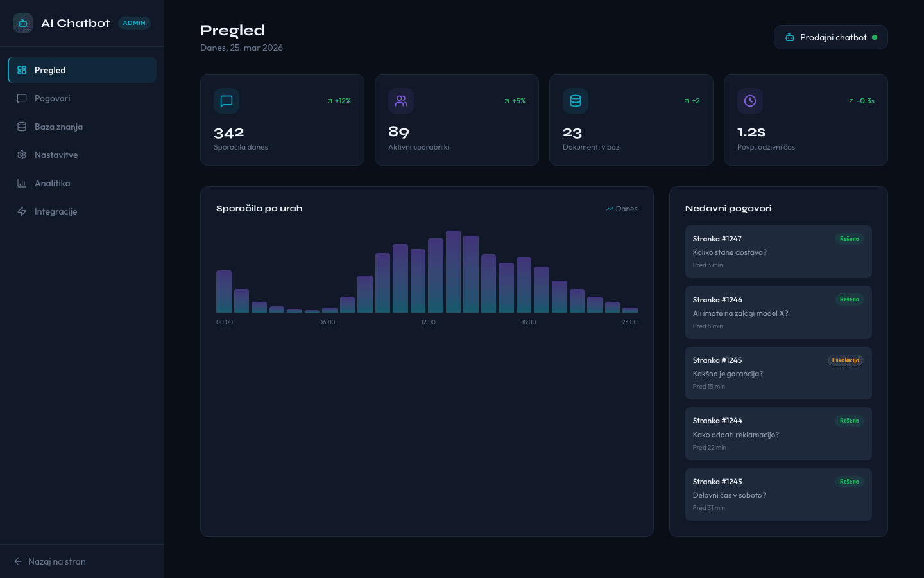Click the 12:00 label on chart axis

428,322
